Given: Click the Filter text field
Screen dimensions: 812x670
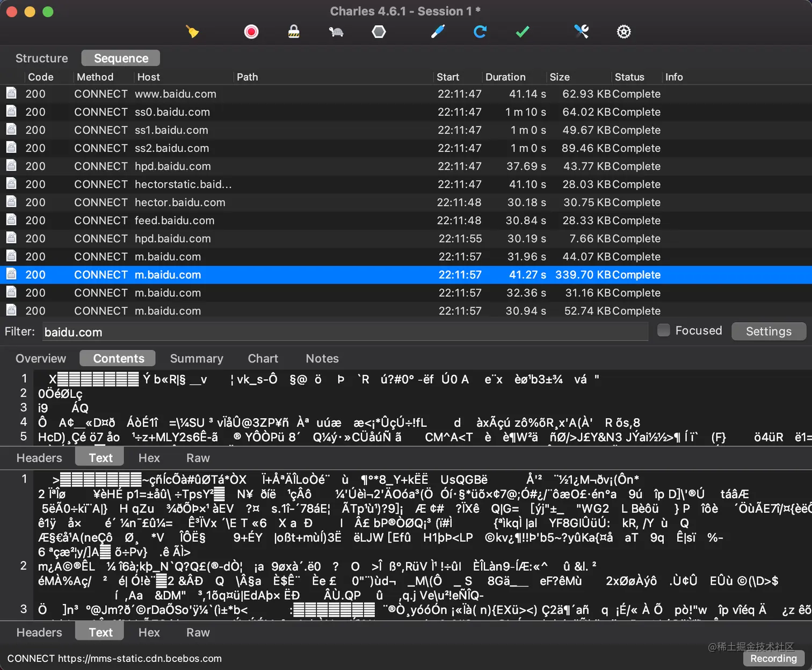Looking at the screenshot, I should pos(345,332).
